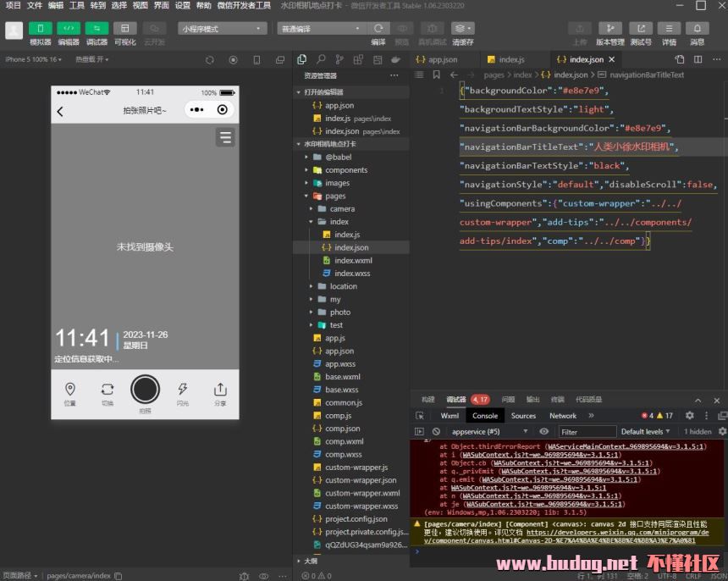The image size is (728, 581).
Task: Tap the flash (闪光) lightning icon
Action: tap(182, 390)
